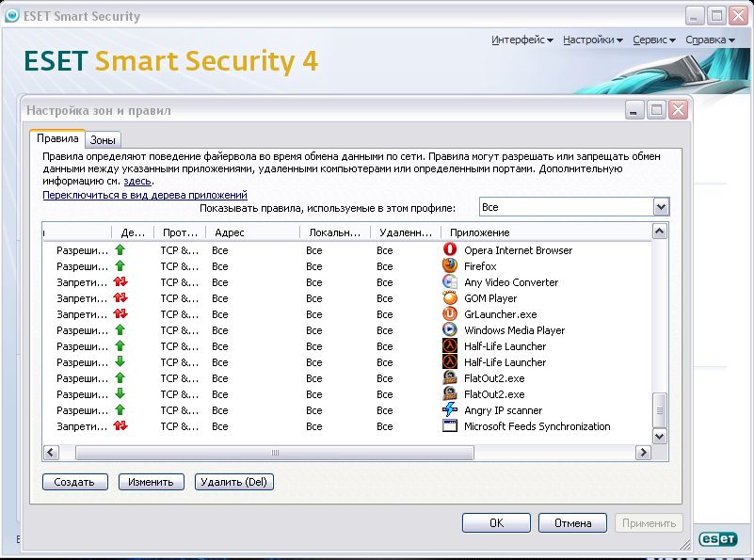Click the Локальн... column header
This screenshot has height=560, width=754.
point(335,232)
